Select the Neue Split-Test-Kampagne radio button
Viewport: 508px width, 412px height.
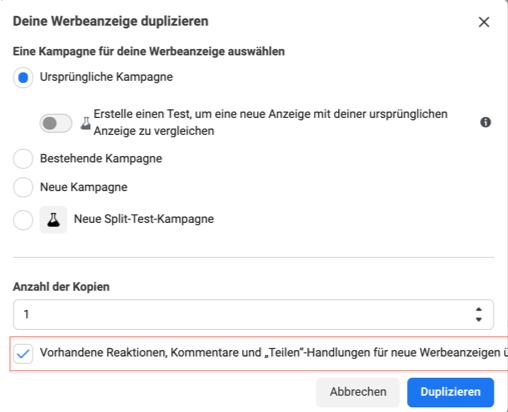[23, 220]
